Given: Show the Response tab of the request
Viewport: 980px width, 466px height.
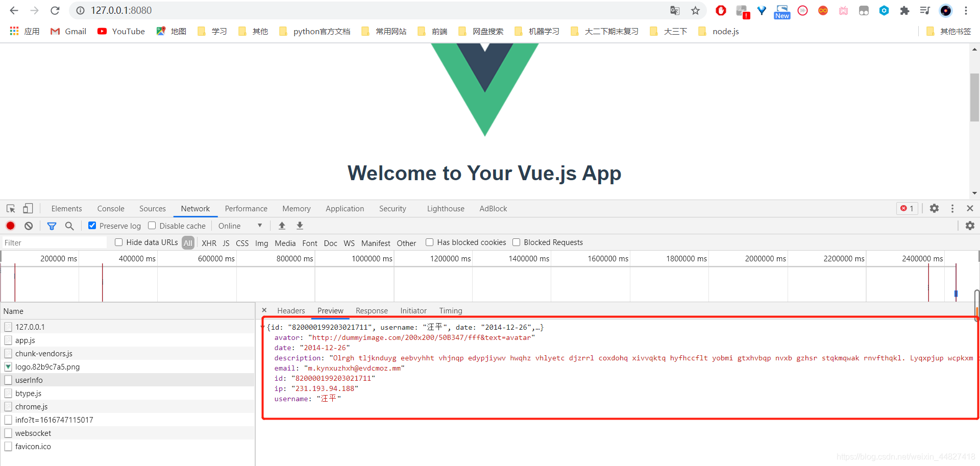Looking at the screenshot, I should click(x=372, y=310).
